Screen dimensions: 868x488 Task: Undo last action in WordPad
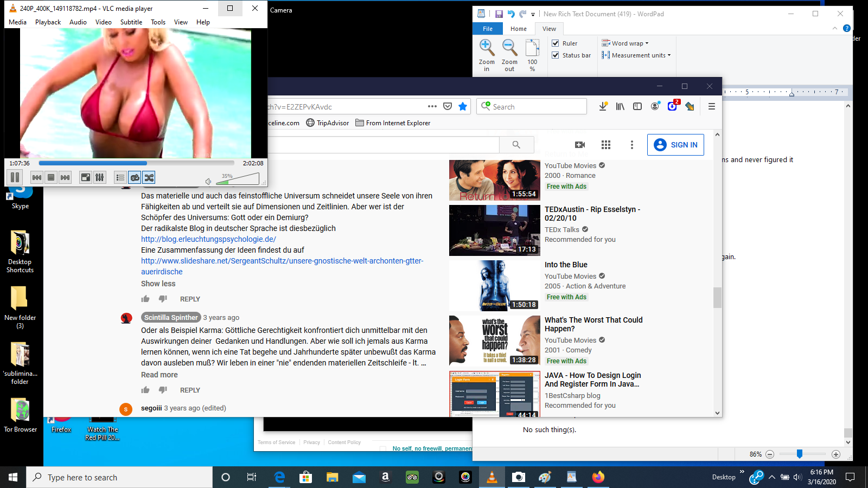(x=511, y=14)
